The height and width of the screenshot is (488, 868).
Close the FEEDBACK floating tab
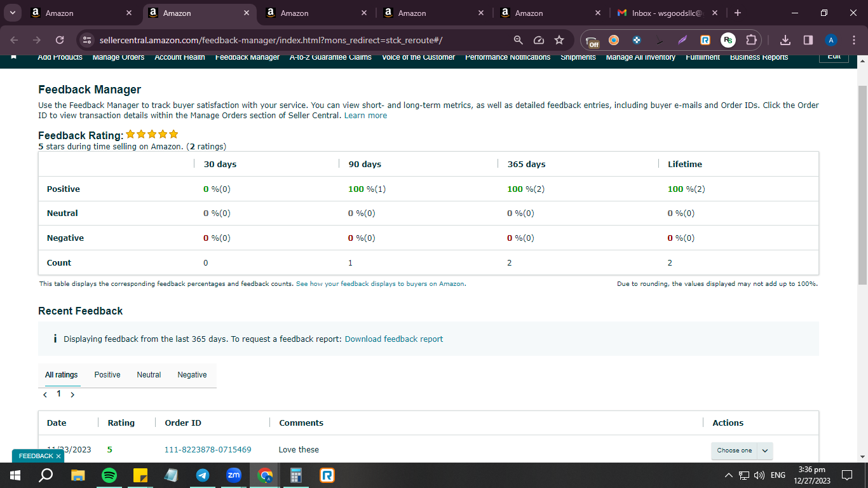click(x=58, y=456)
